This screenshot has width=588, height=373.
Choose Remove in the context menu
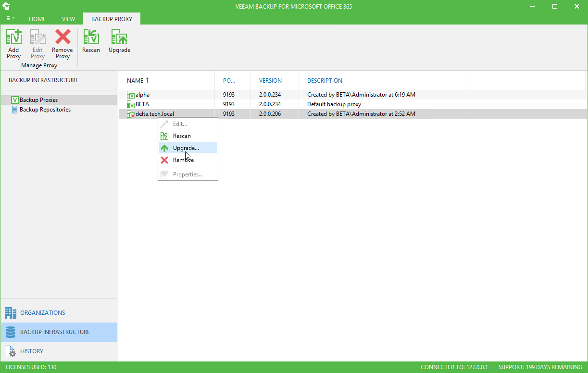point(188,160)
